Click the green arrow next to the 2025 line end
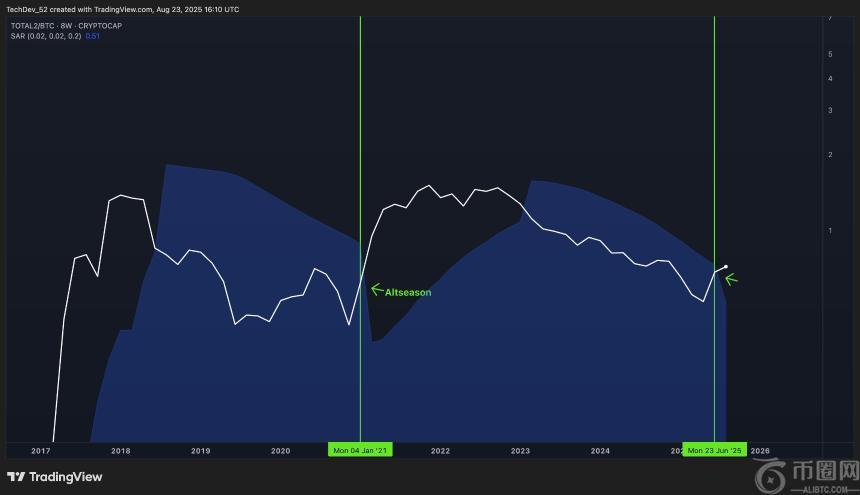 coord(731,279)
